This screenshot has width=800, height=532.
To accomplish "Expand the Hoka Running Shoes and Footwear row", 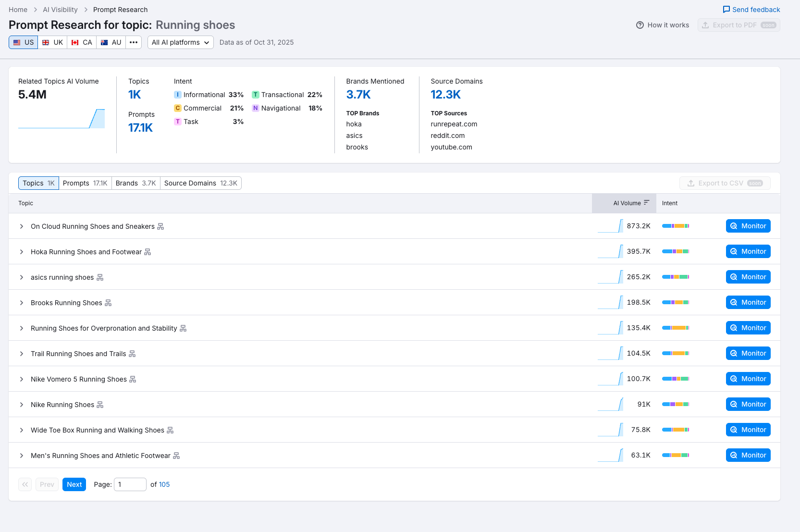I will [22, 252].
